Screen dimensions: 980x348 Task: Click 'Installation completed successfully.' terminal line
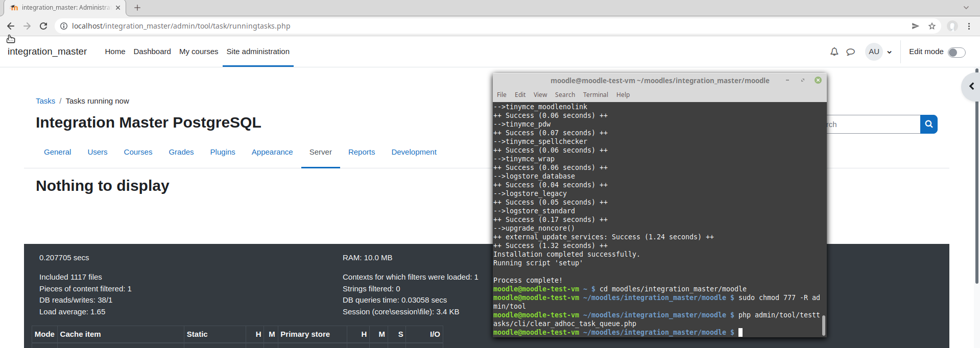point(566,254)
